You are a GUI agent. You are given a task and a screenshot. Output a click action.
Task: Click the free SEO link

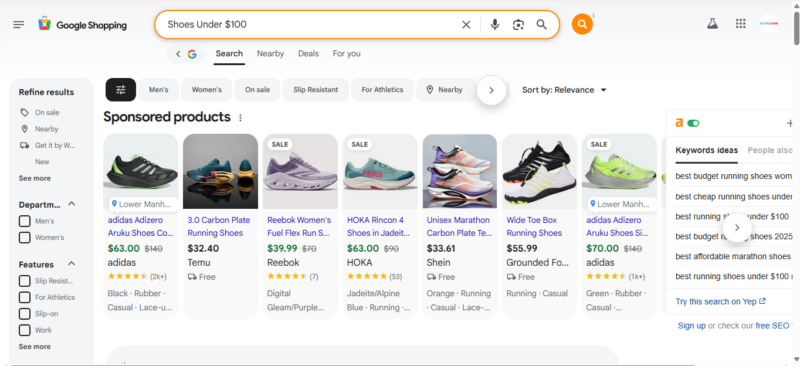pyautogui.click(x=772, y=326)
